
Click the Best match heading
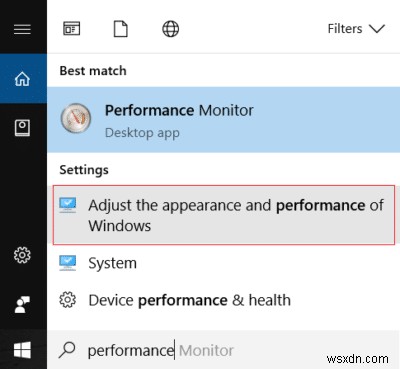point(93,71)
